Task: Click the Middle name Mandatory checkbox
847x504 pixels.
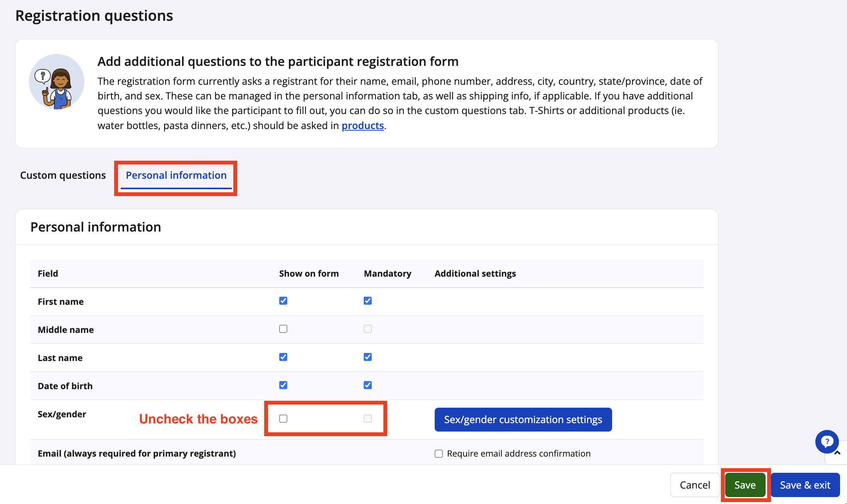Action: coord(368,329)
